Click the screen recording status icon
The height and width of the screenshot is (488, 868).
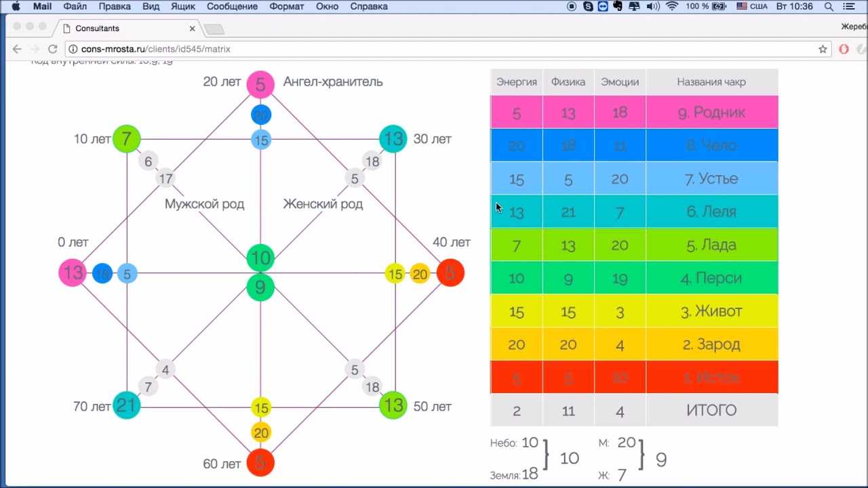pos(572,6)
